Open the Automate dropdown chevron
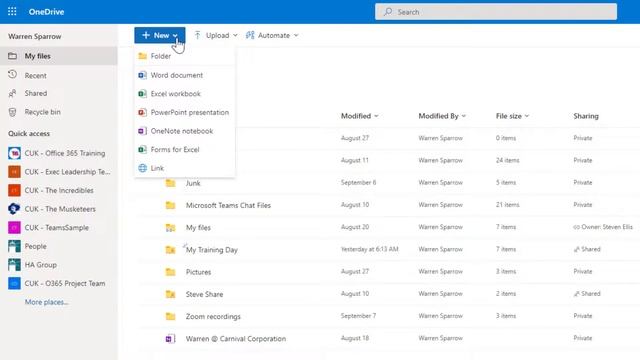The image size is (640, 360). coord(296,36)
